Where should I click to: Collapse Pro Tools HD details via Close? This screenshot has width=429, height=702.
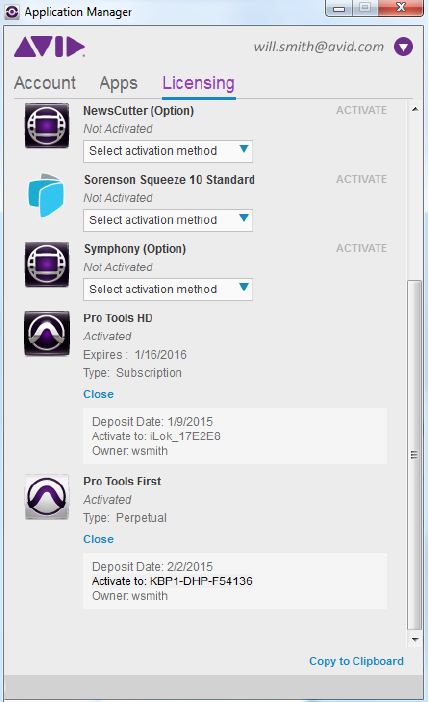pyautogui.click(x=99, y=394)
